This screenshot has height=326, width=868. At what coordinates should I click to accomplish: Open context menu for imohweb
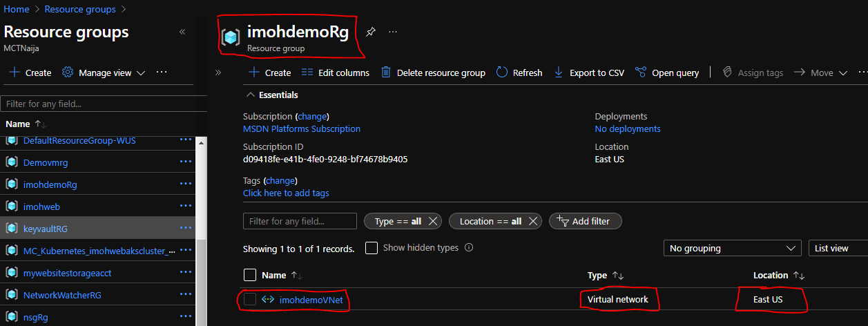coord(186,206)
